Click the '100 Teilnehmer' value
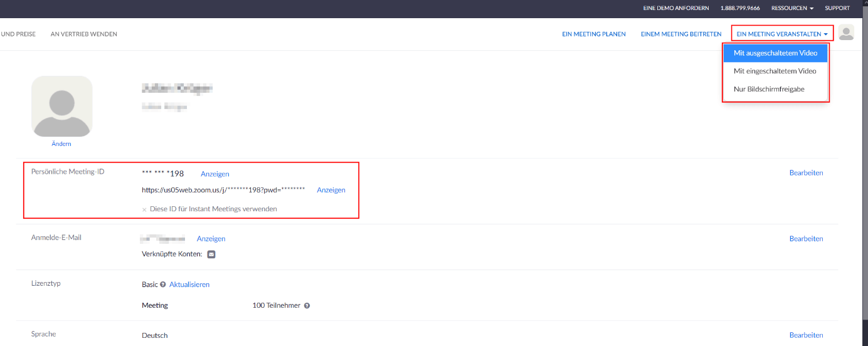This screenshot has width=868, height=346. click(x=277, y=306)
